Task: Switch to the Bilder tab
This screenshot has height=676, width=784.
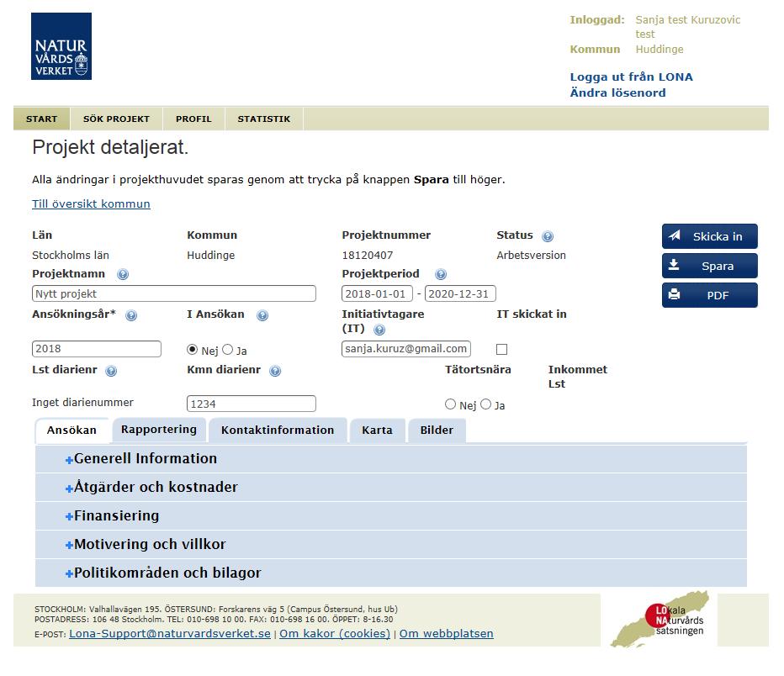Action: (x=437, y=430)
